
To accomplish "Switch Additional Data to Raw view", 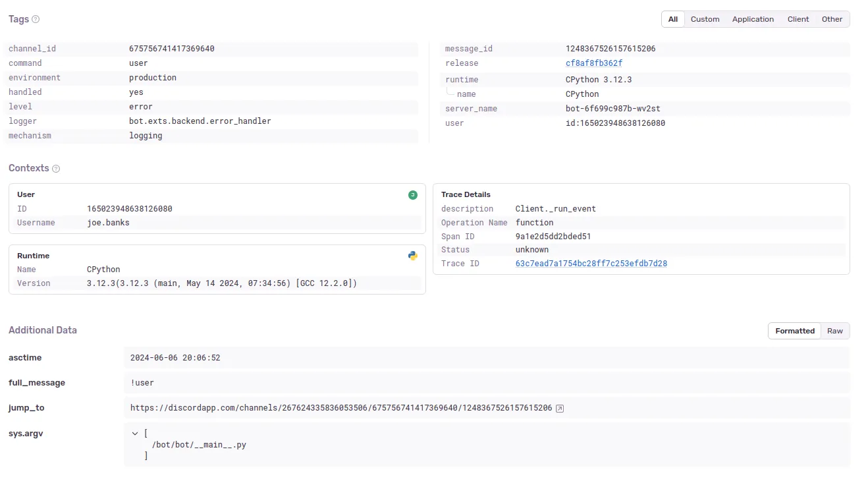I will 834,331.
